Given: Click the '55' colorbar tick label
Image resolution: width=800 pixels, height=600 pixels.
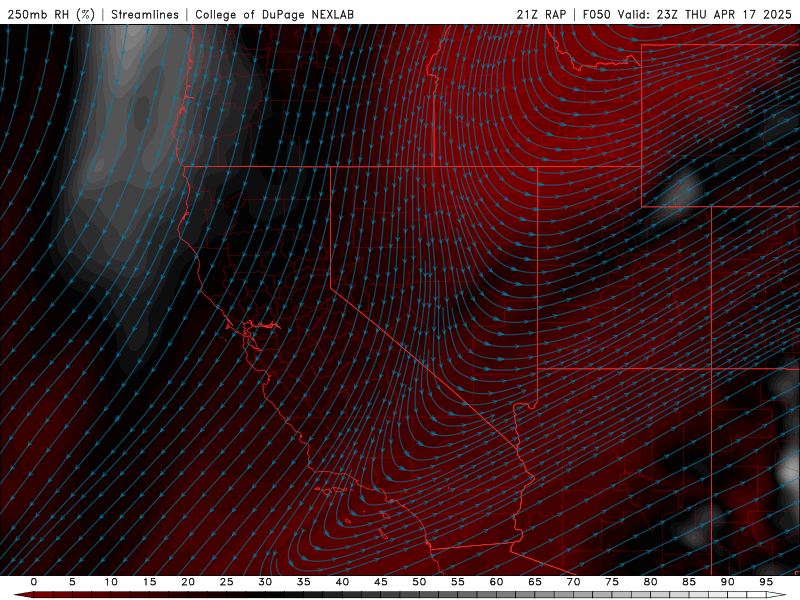Looking at the screenshot, I should pyautogui.click(x=458, y=582).
